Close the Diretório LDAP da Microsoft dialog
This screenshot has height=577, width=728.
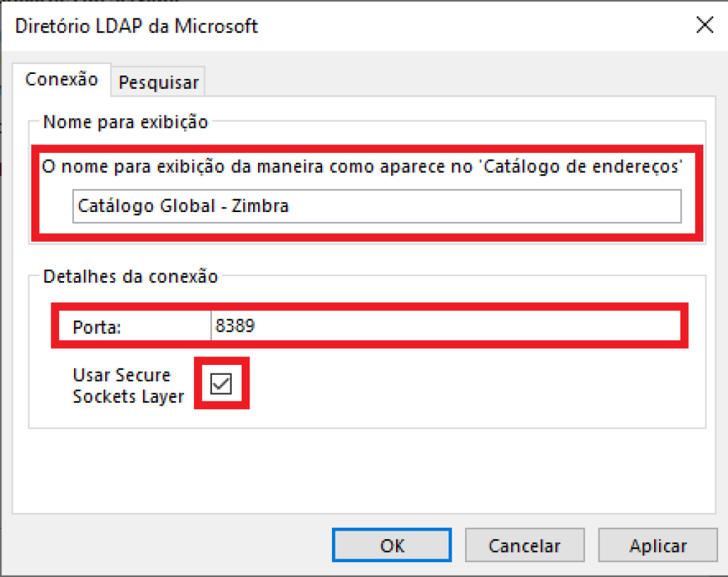pos(705,25)
